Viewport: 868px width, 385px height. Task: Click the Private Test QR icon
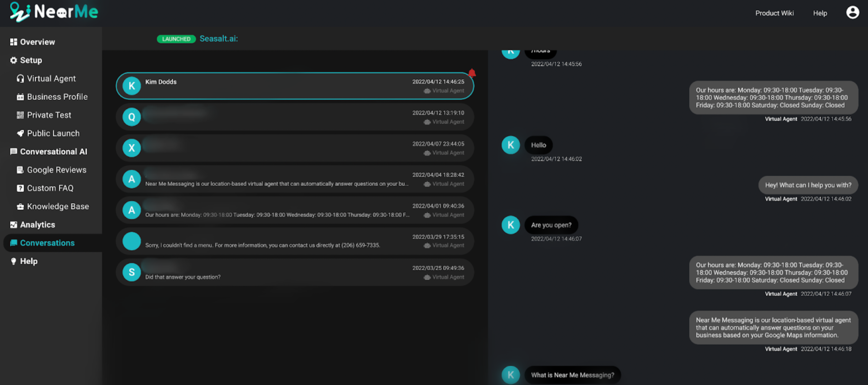tap(20, 115)
